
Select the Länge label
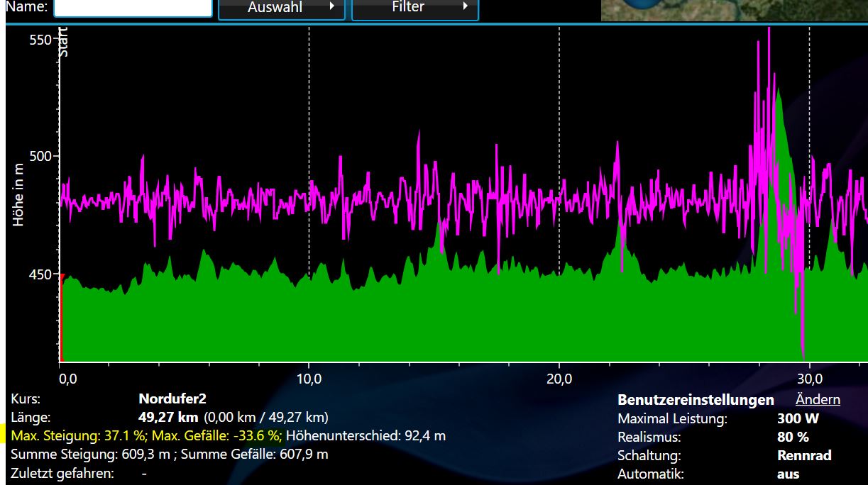click(x=31, y=418)
